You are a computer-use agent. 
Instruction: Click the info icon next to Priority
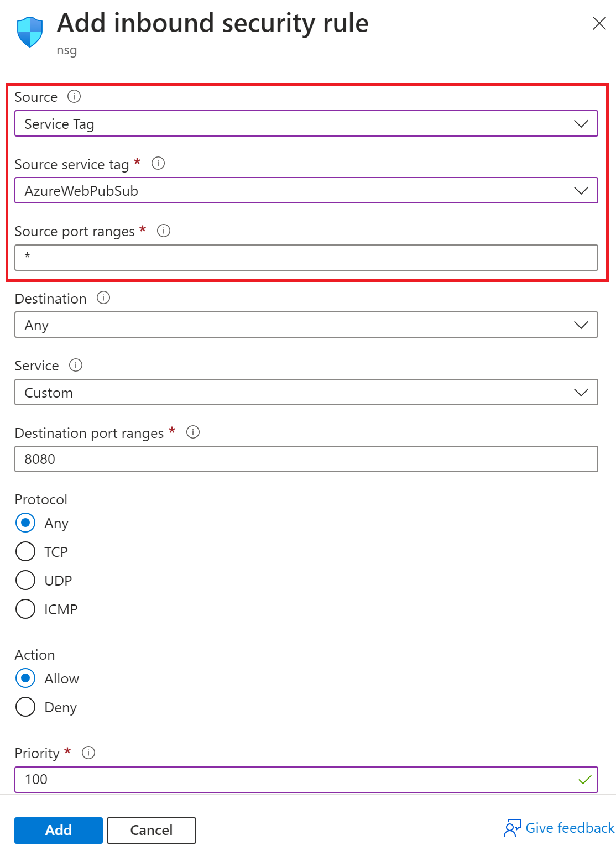click(x=88, y=753)
